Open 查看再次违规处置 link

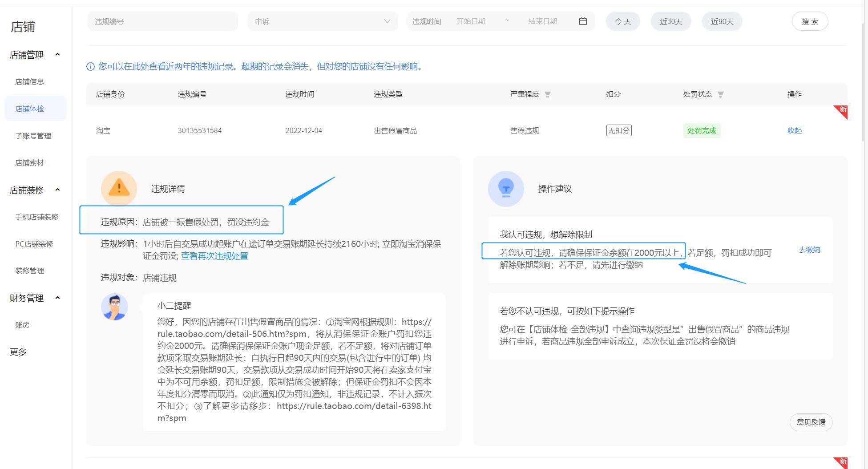point(214,256)
